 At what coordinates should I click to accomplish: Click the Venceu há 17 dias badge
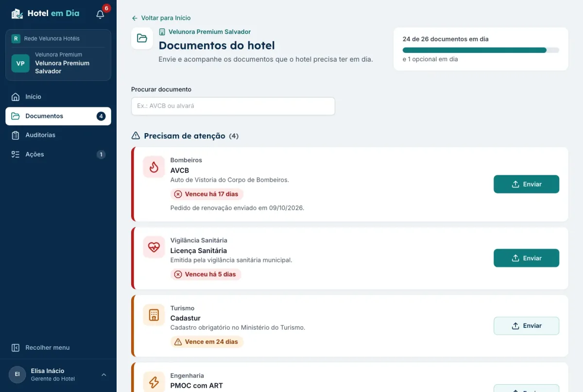[x=207, y=194]
